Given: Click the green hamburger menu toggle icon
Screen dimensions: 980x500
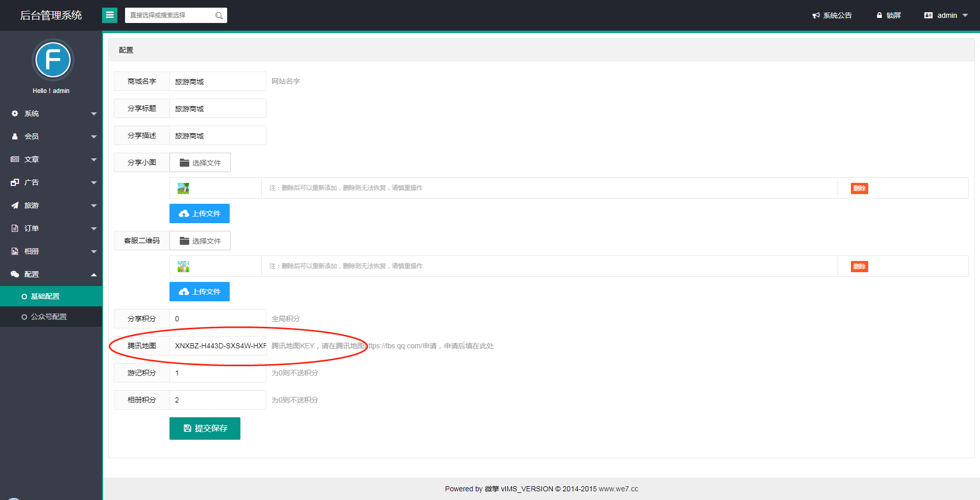Looking at the screenshot, I should (x=110, y=15).
